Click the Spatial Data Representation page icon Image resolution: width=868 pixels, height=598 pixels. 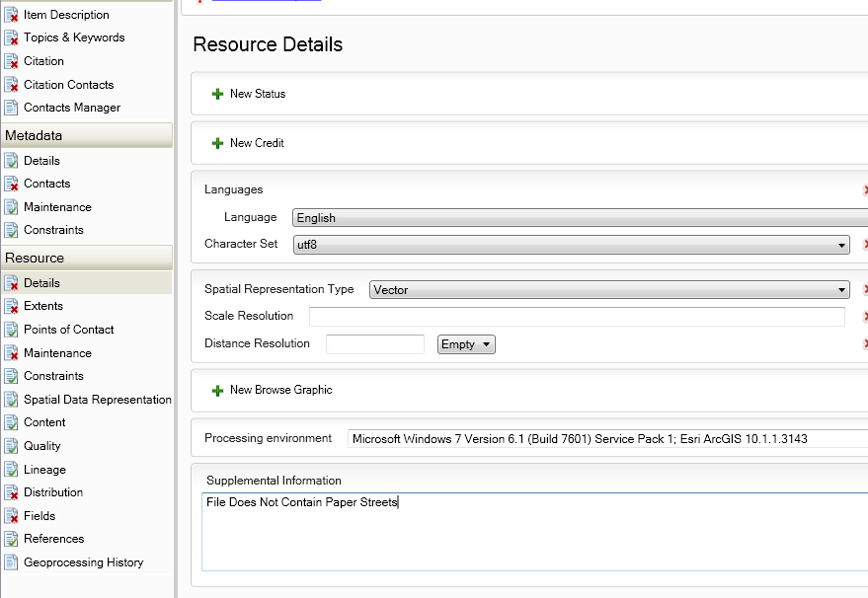(11, 400)
